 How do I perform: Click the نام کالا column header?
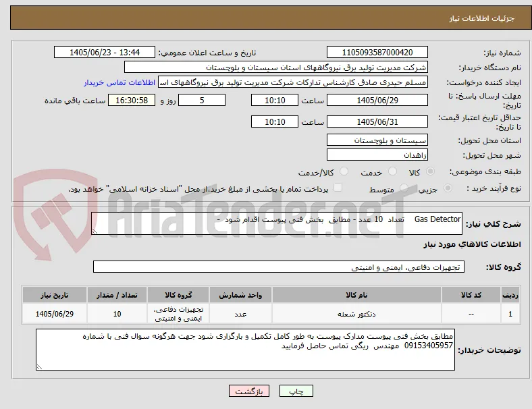pos(356,295)
